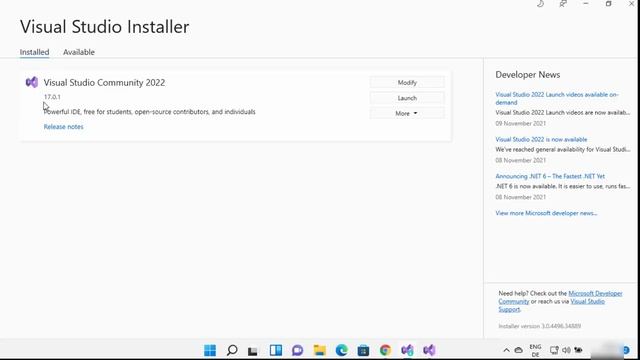This screenshot has width=640, height=360.
Task: Launch Google Chrome from the taskbar
Action: tap(385, 350)
